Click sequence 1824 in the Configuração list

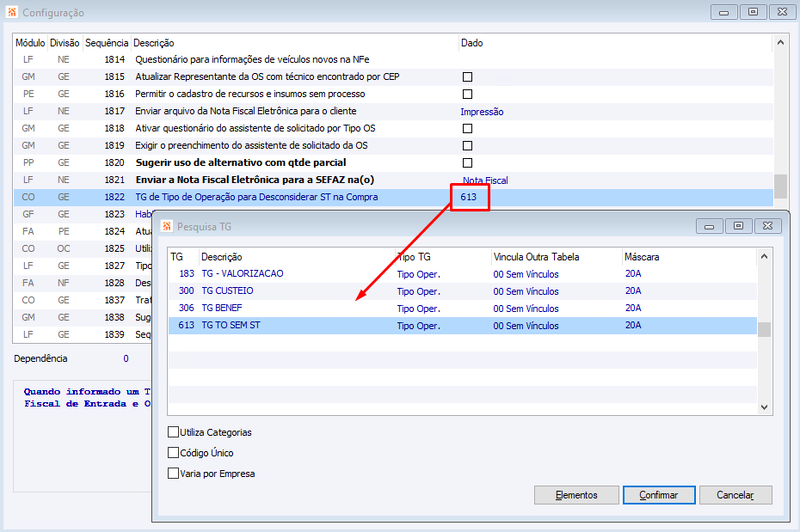pos(114,232)
